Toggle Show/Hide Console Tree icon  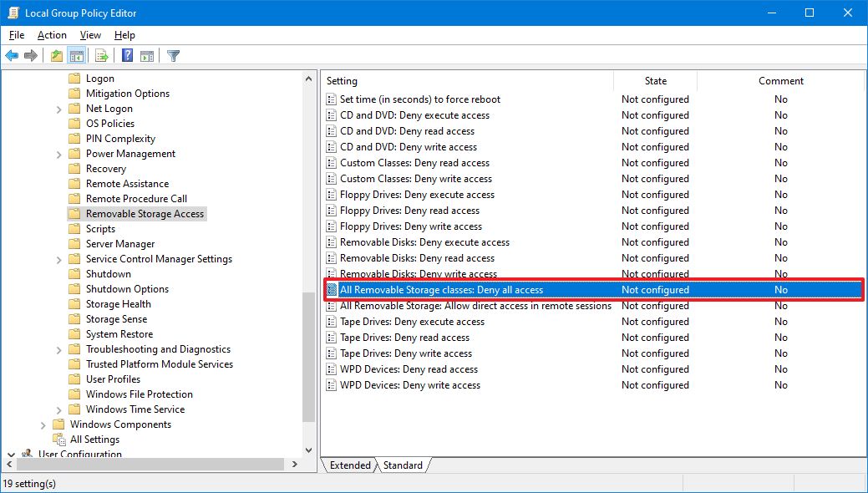[x=76, y=56]
